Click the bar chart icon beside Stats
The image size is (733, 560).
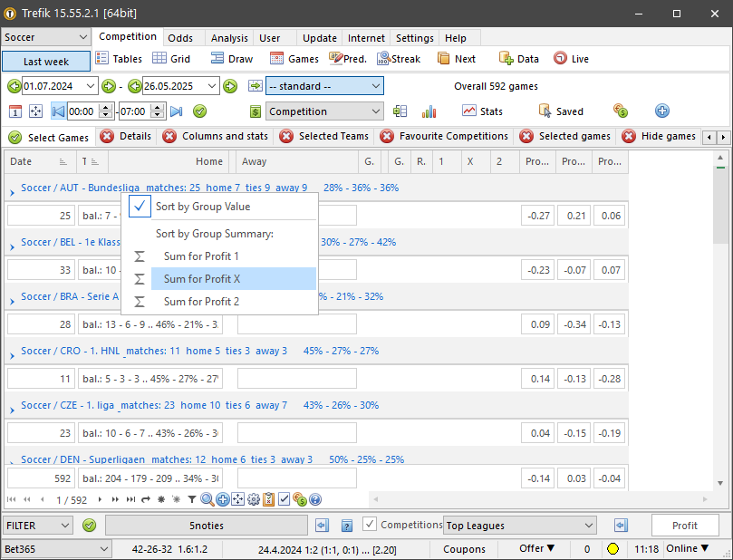[429, 111]
